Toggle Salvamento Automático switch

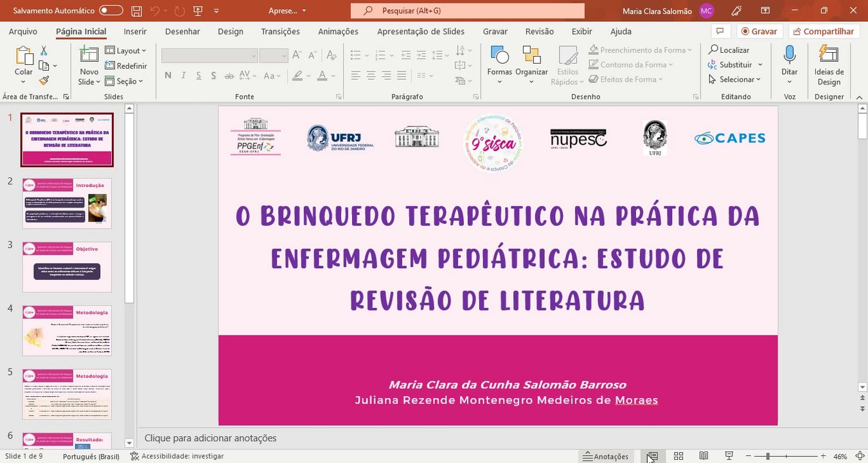(111, 11)
